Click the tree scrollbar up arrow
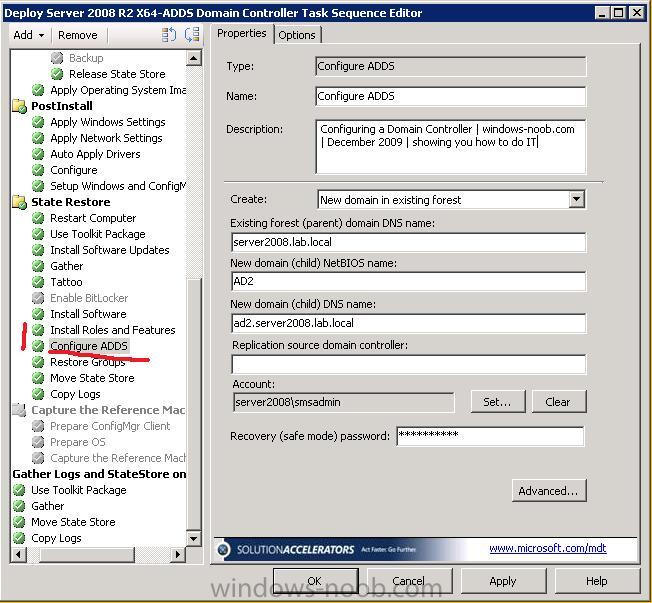Viewport: 652px width, 603px height. [x=193, y=58]
